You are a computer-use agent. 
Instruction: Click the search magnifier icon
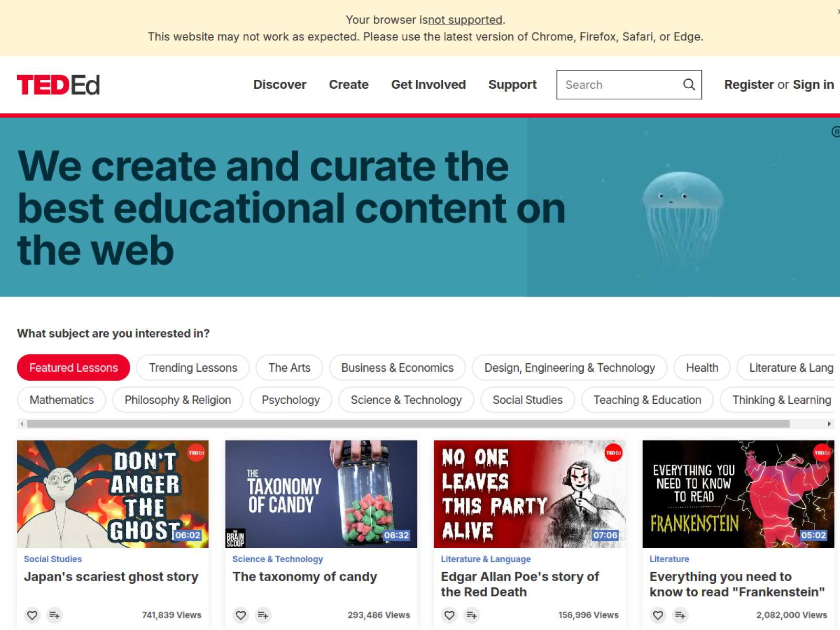click(689, 85)
